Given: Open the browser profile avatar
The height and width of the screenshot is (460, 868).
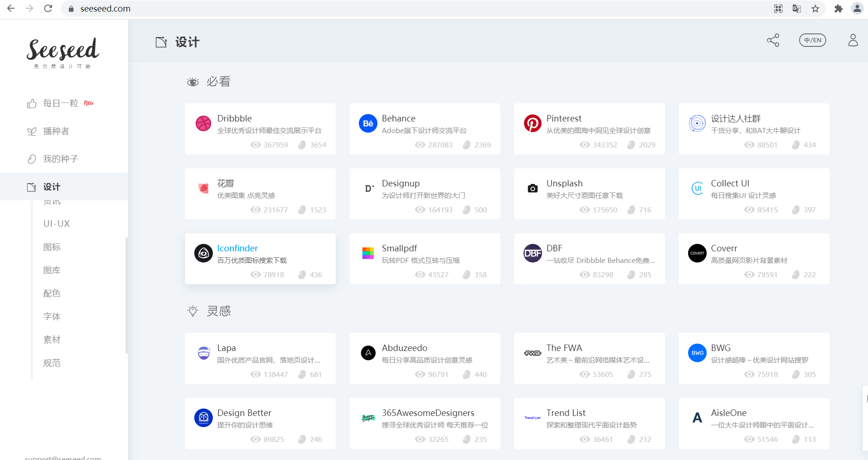Looking at the screenshot, I should tap(857, 8).
